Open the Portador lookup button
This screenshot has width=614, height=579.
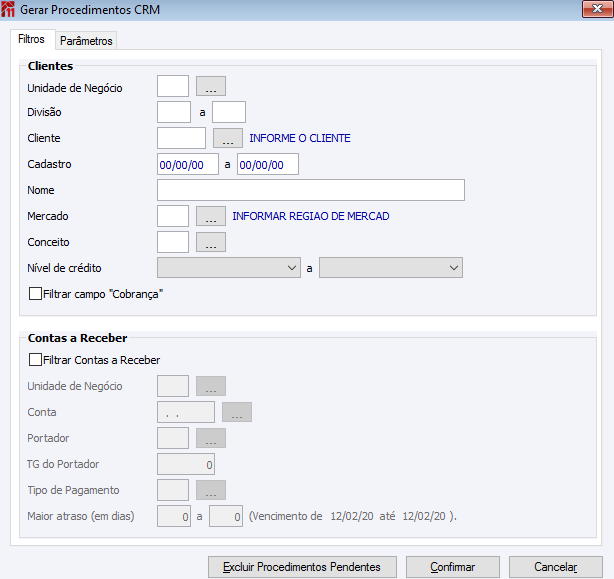coord(211,438)
